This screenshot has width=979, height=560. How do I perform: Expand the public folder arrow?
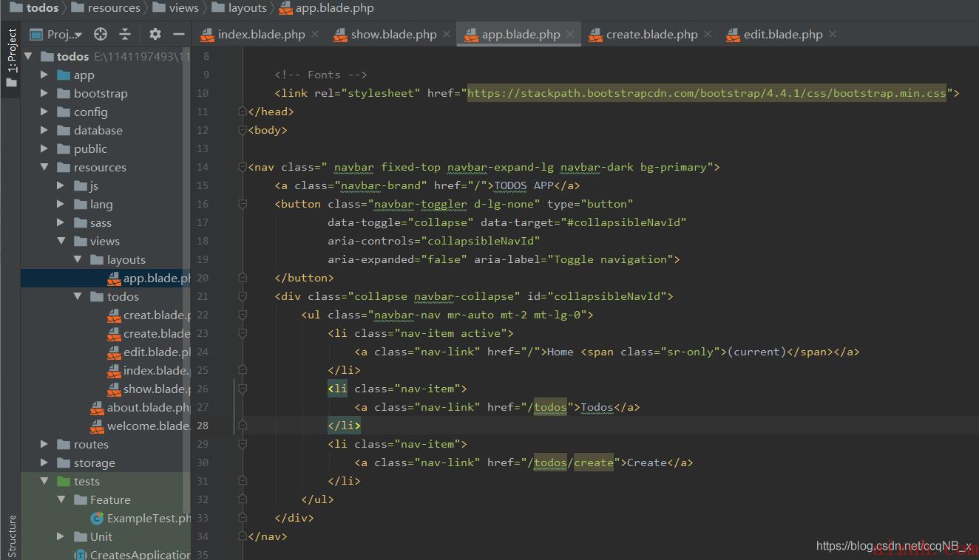pyautogui.click(x=44, y=148)
